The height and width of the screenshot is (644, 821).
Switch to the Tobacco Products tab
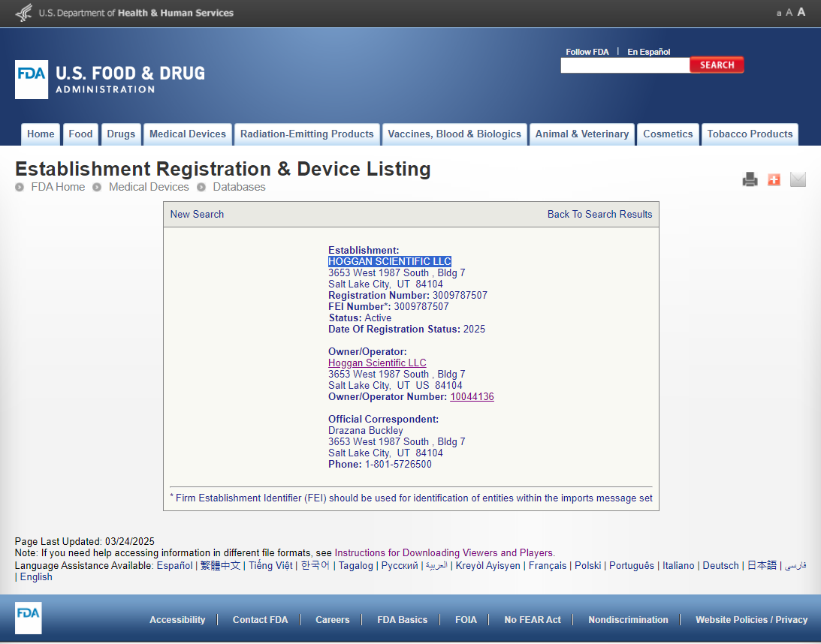(x=750, y=134)
